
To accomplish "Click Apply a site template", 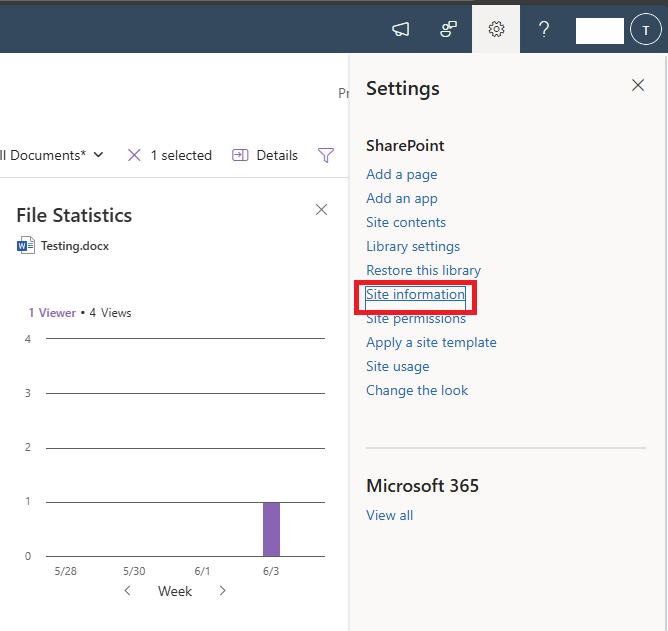I will tap(431, 342).
